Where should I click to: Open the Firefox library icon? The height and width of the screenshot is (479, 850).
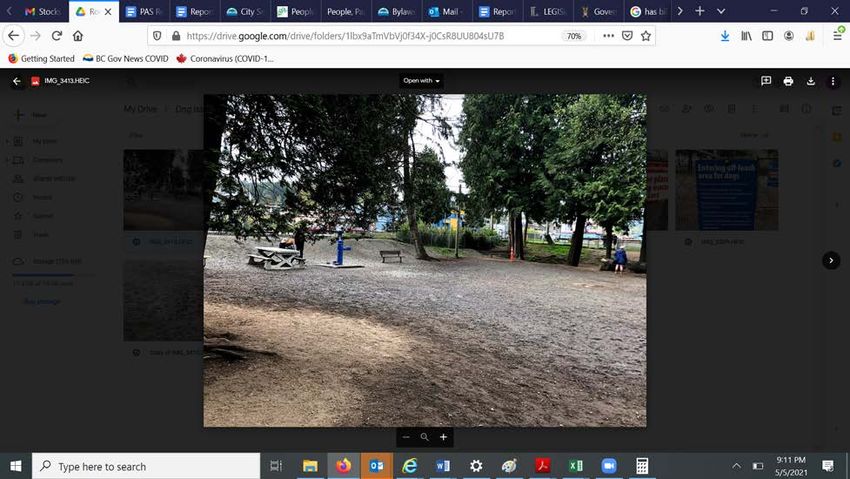coord(746,36)
